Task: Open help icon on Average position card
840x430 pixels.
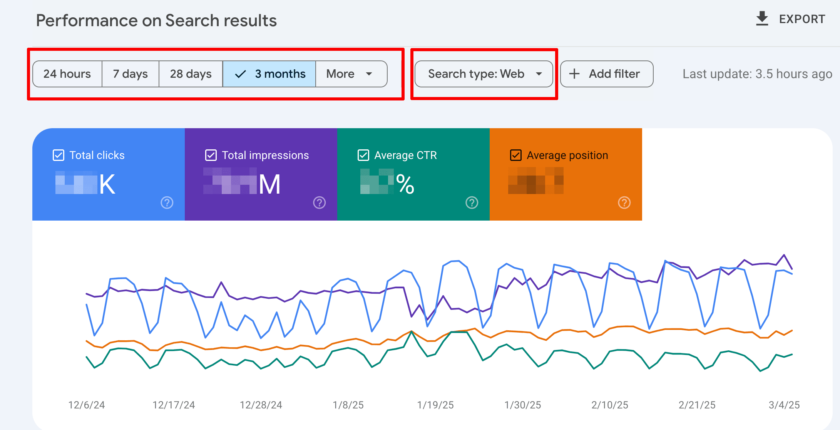Action: [624, 202]
